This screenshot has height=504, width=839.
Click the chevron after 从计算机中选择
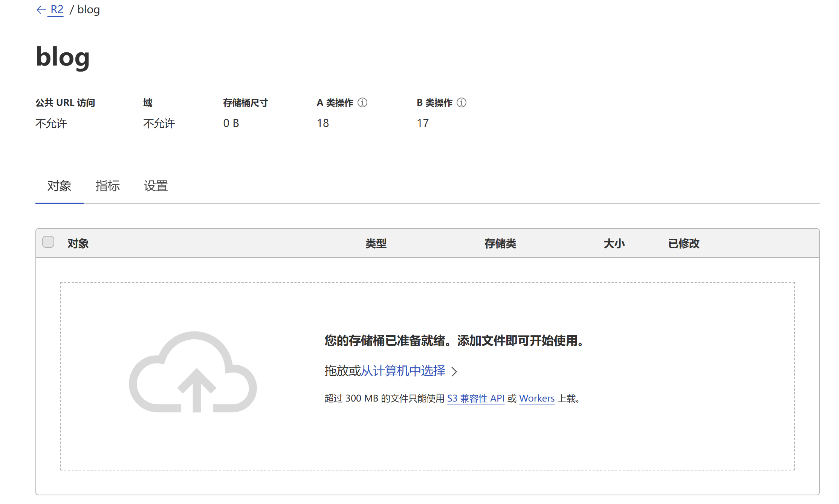454,372
